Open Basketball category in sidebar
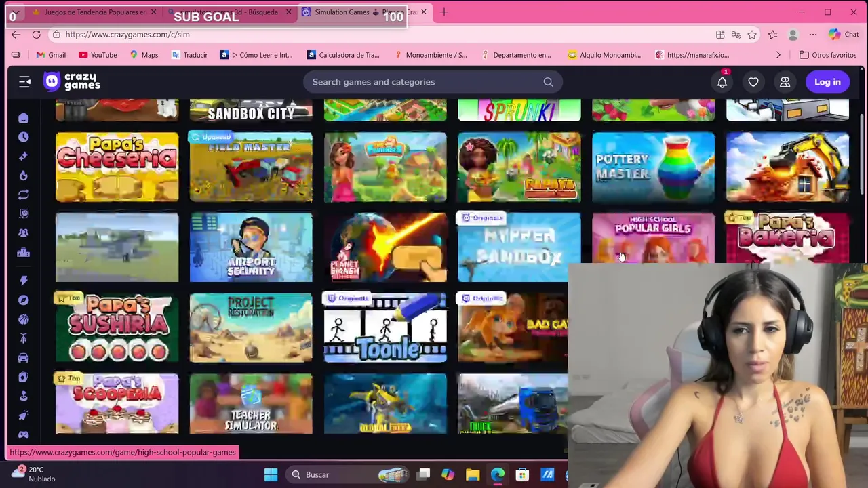This screenshot has height=488, width=868. [24, 319]
